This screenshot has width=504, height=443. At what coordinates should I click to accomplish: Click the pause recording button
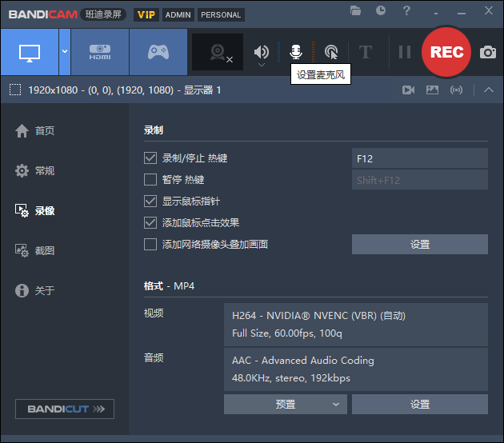point(404,52)
